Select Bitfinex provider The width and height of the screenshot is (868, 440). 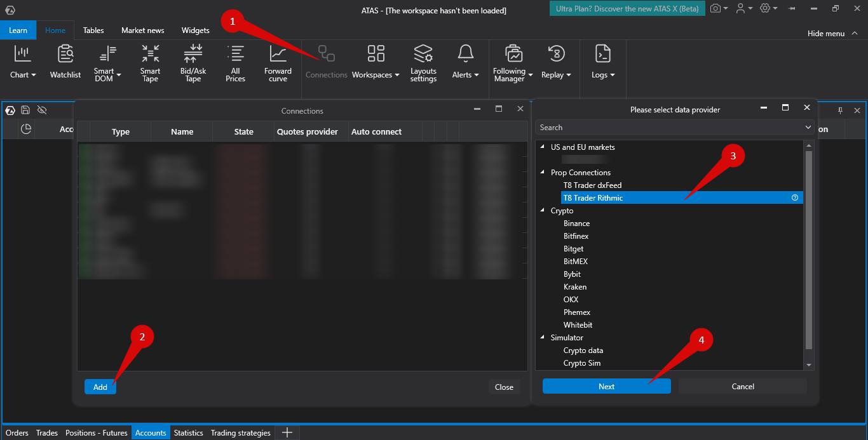coord(576,236)
